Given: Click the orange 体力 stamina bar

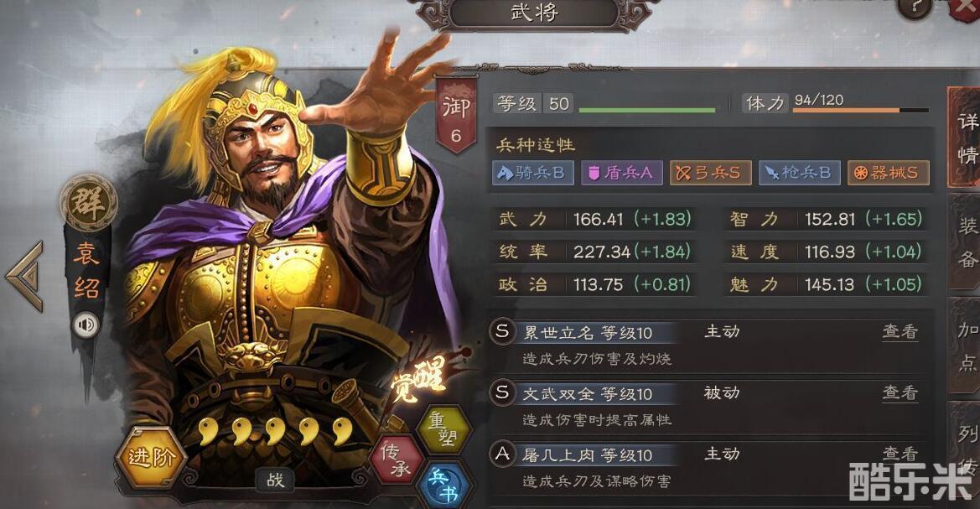Looking at the screenshot, I should [x=861, y=111].
